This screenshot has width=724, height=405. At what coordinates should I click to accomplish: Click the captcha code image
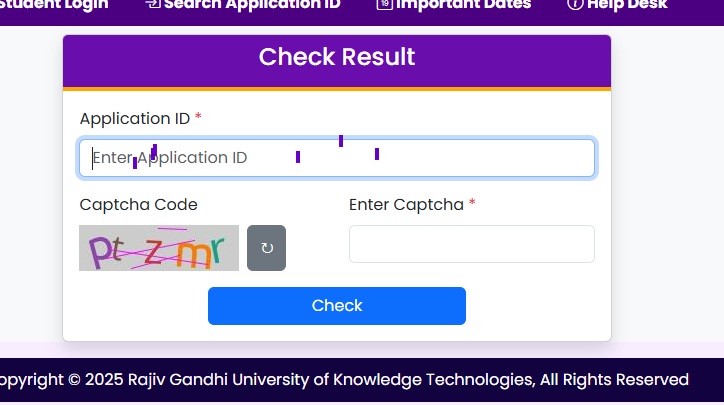[159, 248]
